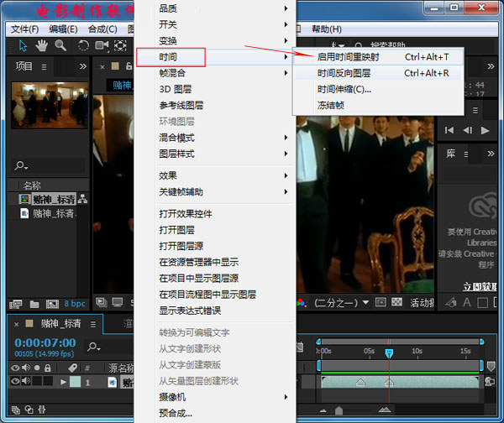Click layer 1 teal label color swatch
Viewport: 504px width, 423px height.
tap(75, 381)
